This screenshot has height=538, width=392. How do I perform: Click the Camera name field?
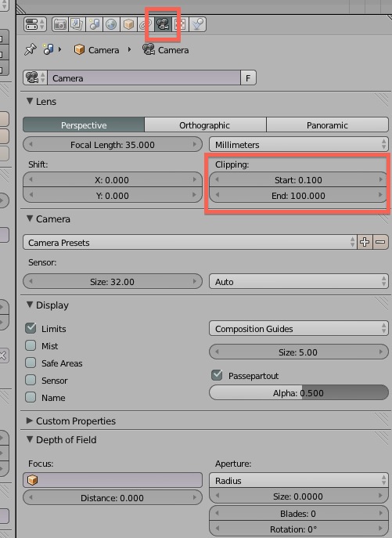144,78
